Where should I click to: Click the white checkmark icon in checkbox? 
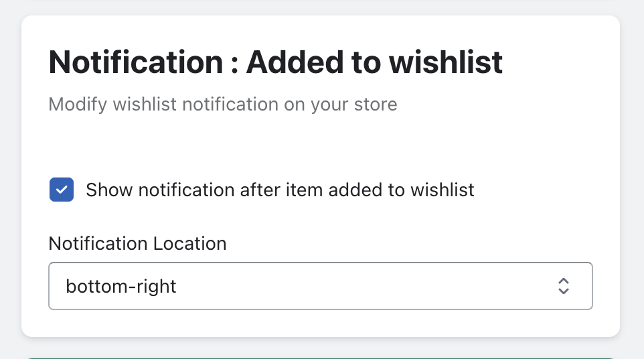pos(62,190)
